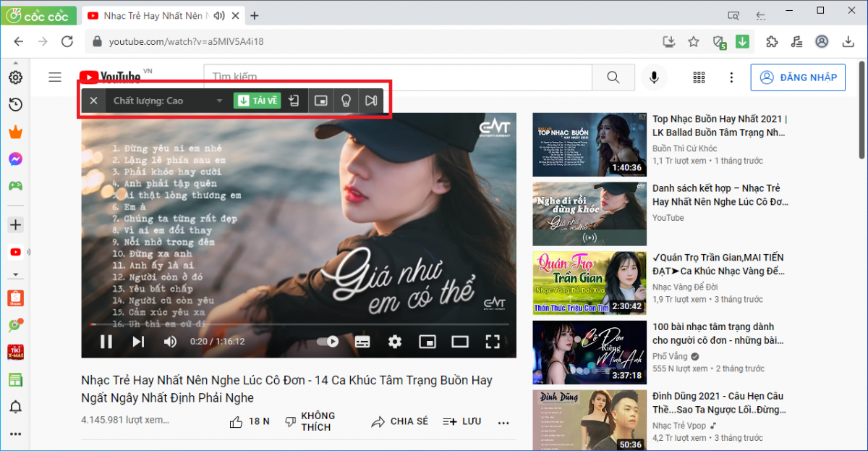Toggle subtitles button in video player
The height and width of the screenshot is (451, 868).
pyautogui.click(x=362, y=341)
